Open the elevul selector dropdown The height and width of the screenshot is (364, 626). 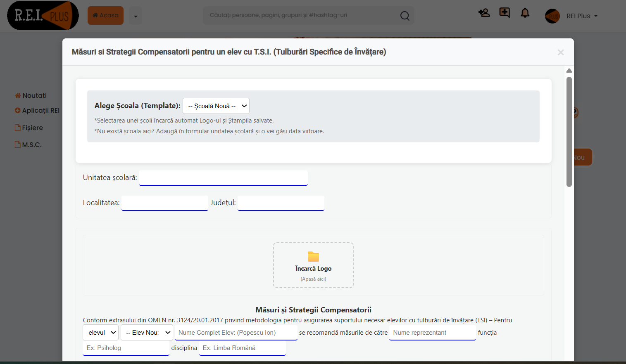(x=100, y=332)
